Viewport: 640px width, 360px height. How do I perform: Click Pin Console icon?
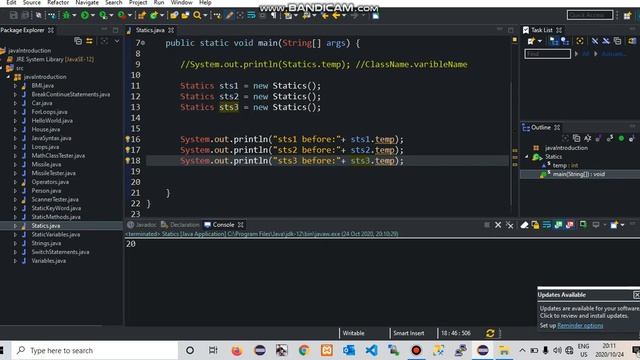pyautogui.click(x=583, y=225)
